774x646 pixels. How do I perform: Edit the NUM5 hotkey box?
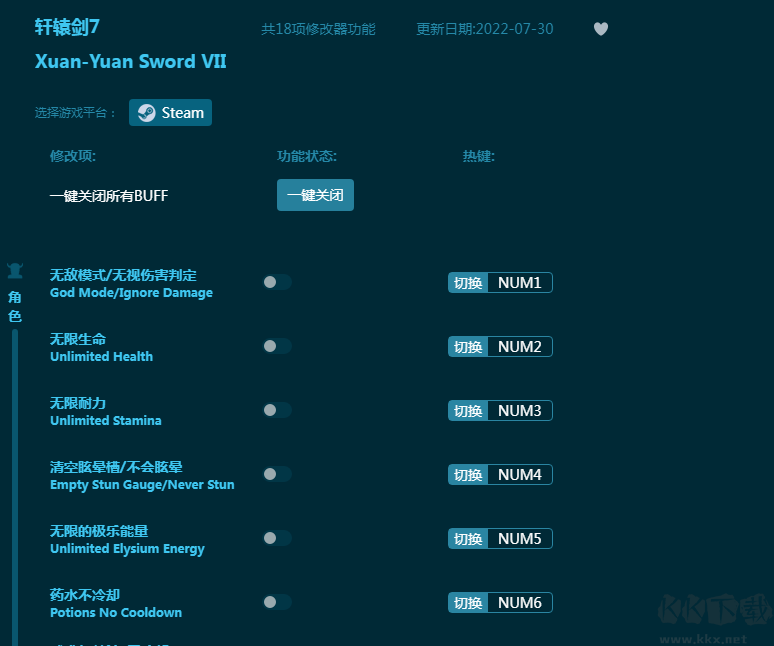[x=519, y=539]
